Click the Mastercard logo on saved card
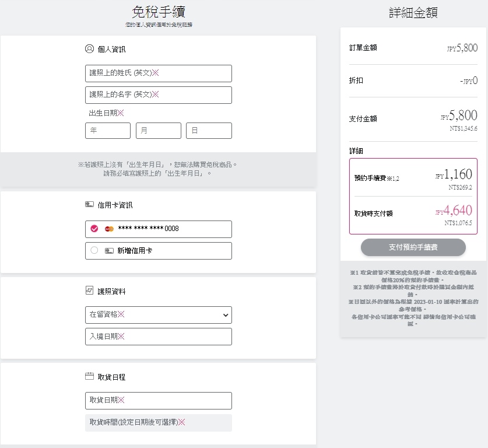Viewport: 488px width, 448px height. point(109,229)
